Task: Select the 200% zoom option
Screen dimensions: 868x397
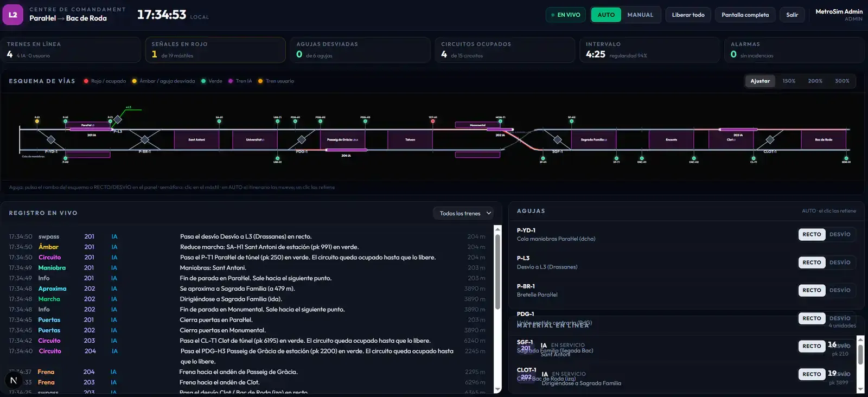Action: pyautogui.click(x=815, y=81)
